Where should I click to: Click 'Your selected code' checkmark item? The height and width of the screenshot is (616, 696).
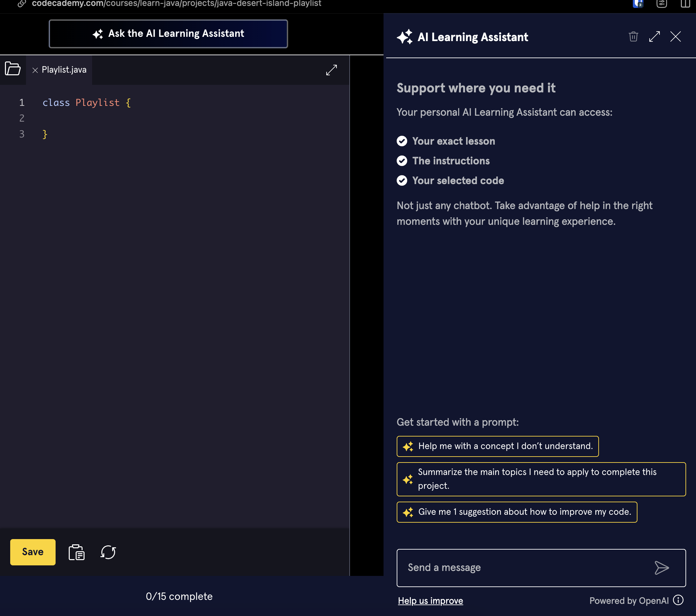(x=450, y=180)
